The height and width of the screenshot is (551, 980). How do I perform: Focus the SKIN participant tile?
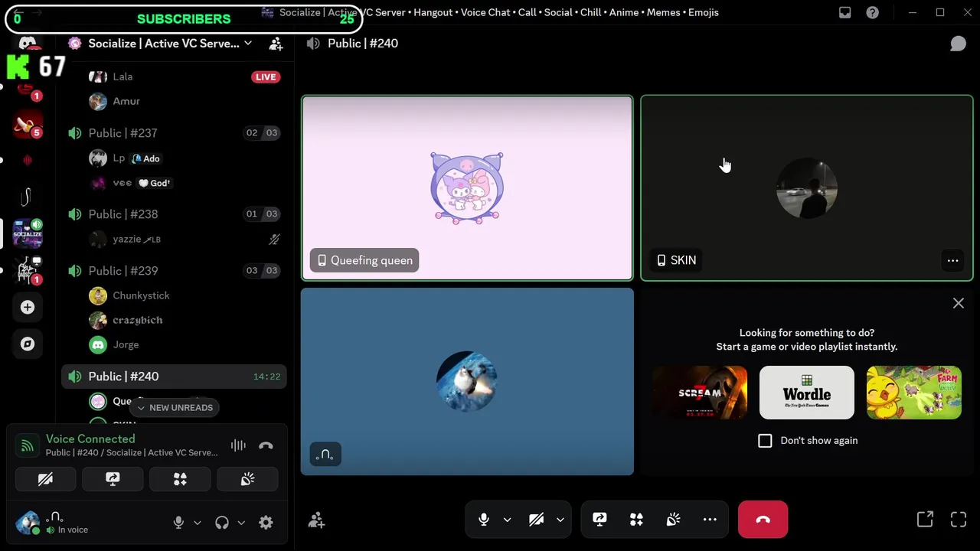[x=807, y=188]
